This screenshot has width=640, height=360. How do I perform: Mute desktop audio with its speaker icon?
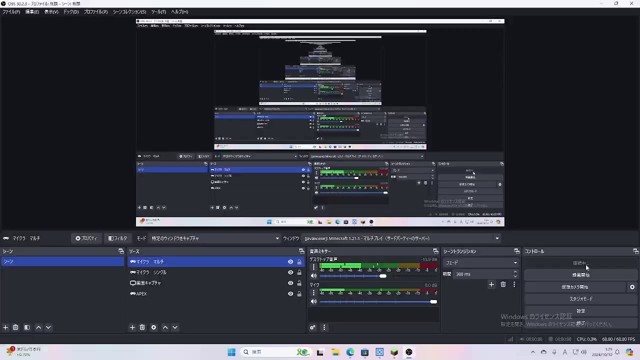point(314,276)
